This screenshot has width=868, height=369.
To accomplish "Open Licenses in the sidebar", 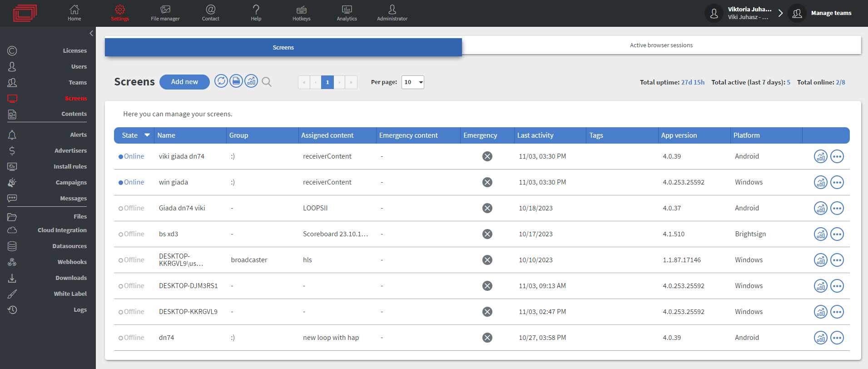I will [x=47, y=50].
